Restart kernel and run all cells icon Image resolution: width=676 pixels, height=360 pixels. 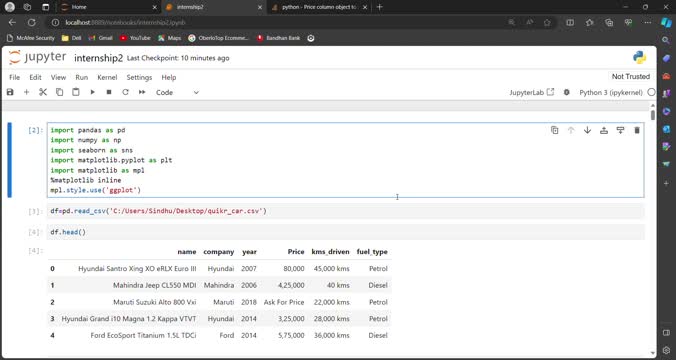click(142, 92)
